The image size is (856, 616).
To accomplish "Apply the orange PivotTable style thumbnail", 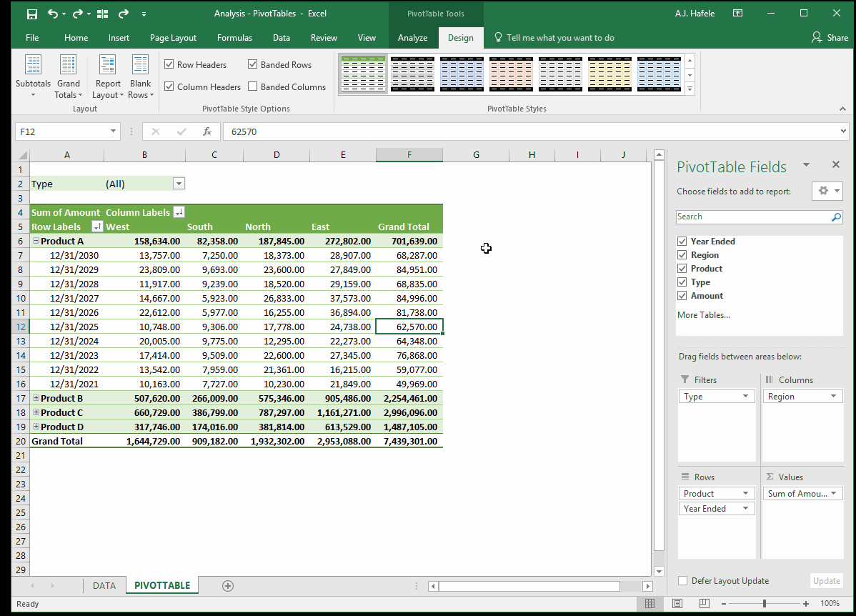I will 511,74.
